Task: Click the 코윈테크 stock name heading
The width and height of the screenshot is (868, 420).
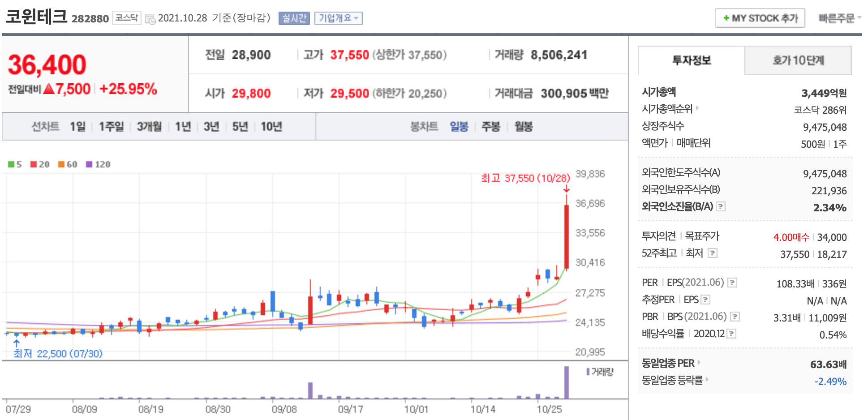Action: tap(36, 16)
